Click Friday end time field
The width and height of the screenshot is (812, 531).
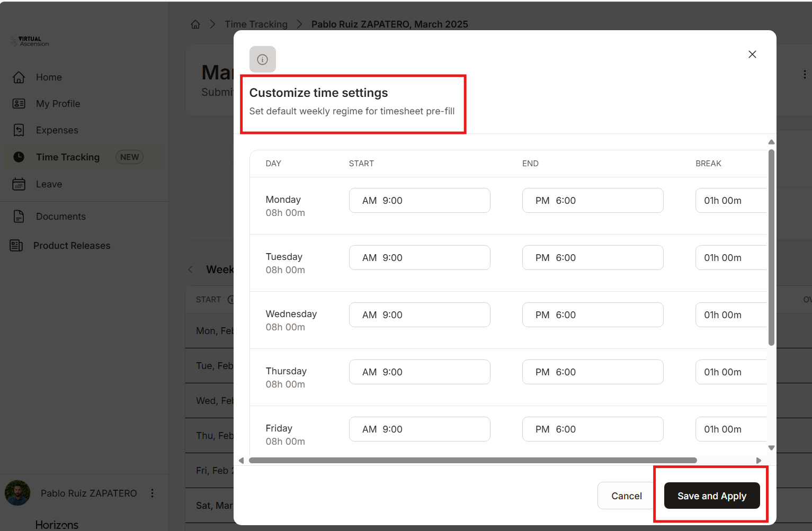[593, 429]
